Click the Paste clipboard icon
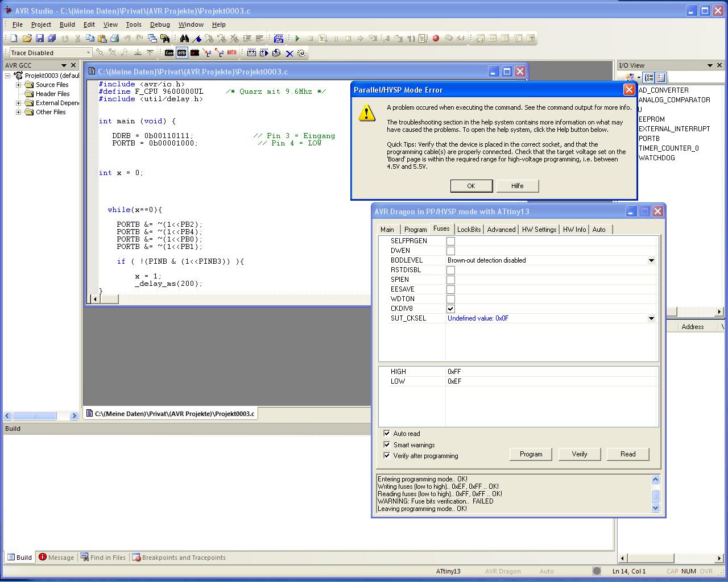 pos(102,38)
